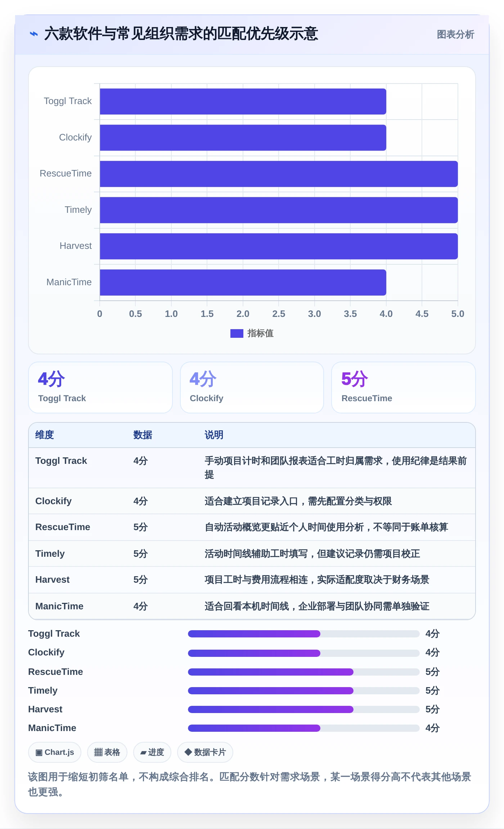Screen dimensions: 504x829
Task: Click the 4分 cell in ManicTime table row
Action: pyautogui.click(x=140, y=606)
